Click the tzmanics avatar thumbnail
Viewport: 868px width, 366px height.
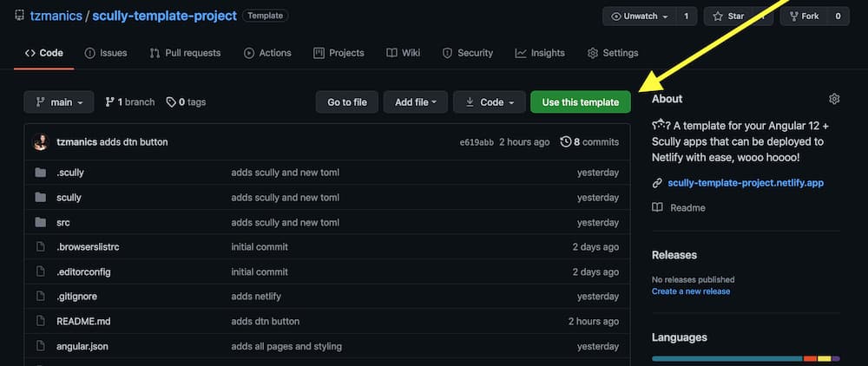[41, 142]
